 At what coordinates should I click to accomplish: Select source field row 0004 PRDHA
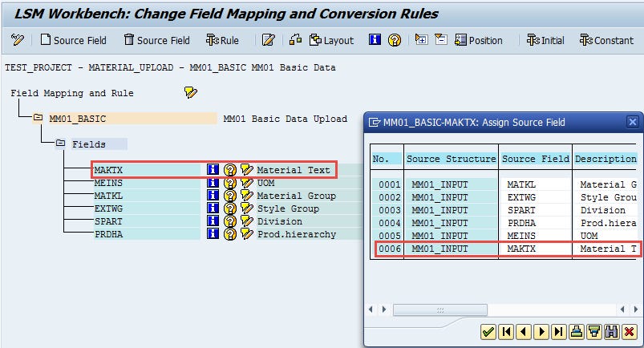504,223
